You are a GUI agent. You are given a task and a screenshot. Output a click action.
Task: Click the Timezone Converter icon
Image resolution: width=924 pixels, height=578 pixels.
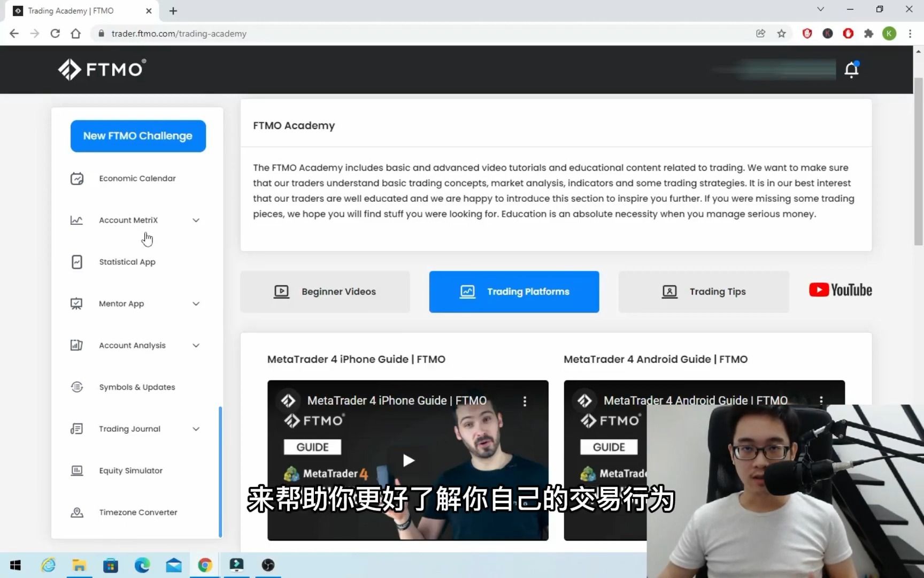(x=77, y=512)
